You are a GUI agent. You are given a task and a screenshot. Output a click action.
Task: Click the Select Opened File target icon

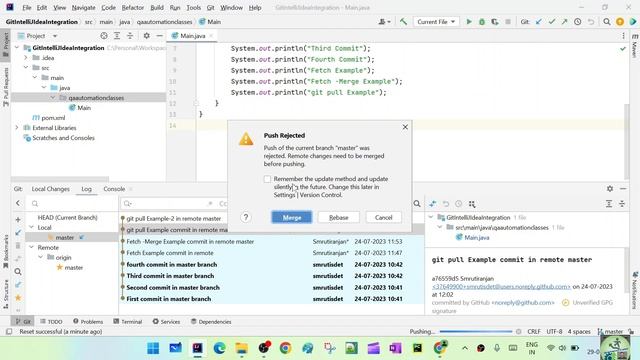(x=104, y=36)
